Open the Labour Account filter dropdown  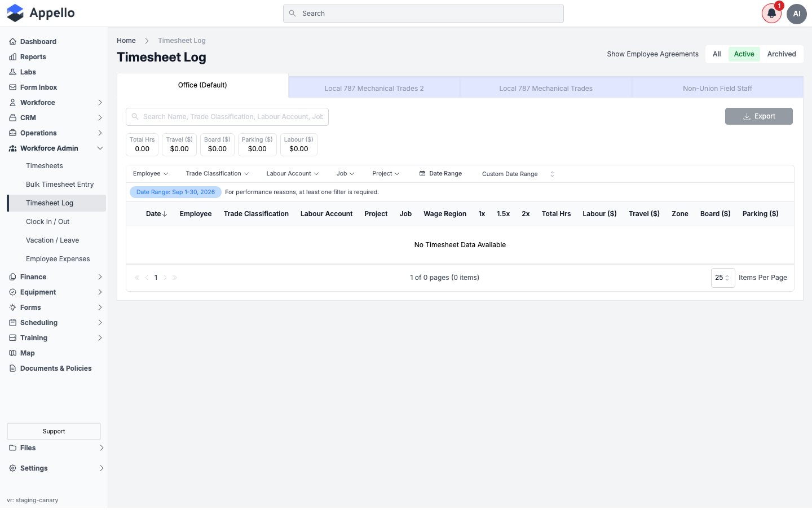coord(293,174)
